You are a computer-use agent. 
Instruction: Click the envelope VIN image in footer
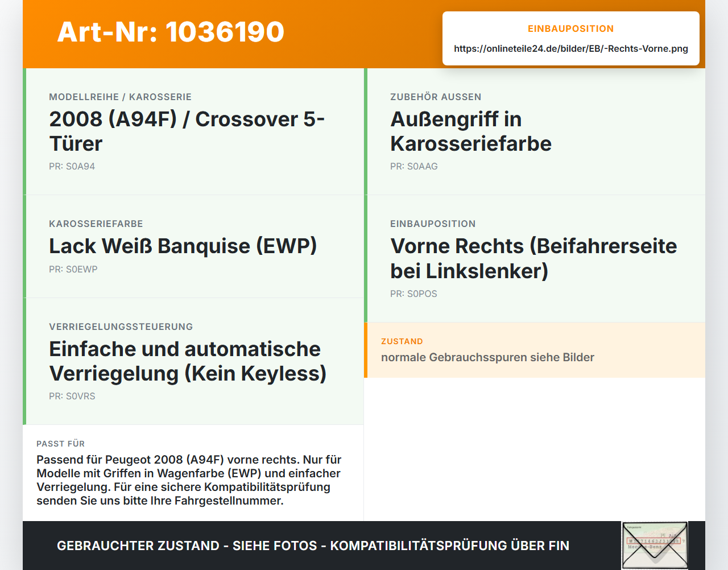point(655,545)
